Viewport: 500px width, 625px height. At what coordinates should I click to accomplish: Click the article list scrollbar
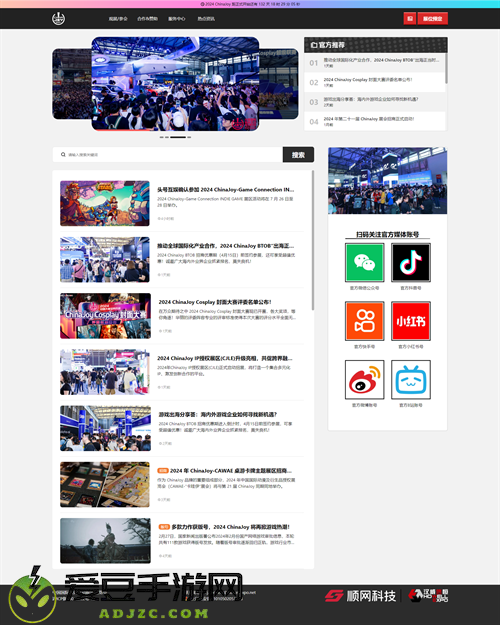tap(313, 240)
